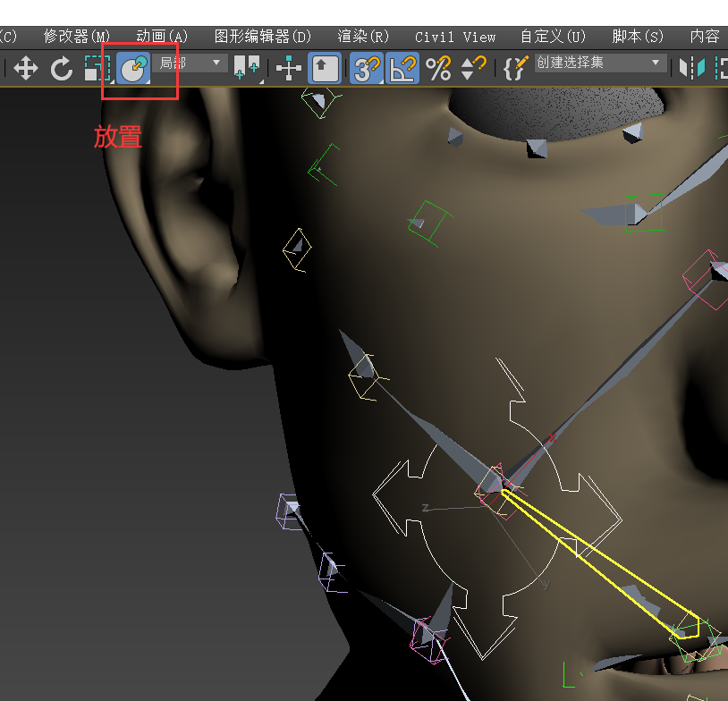Screen dimensions: 728x701
Task: Open the 动画(A) menu
Action: pos(162,36)
